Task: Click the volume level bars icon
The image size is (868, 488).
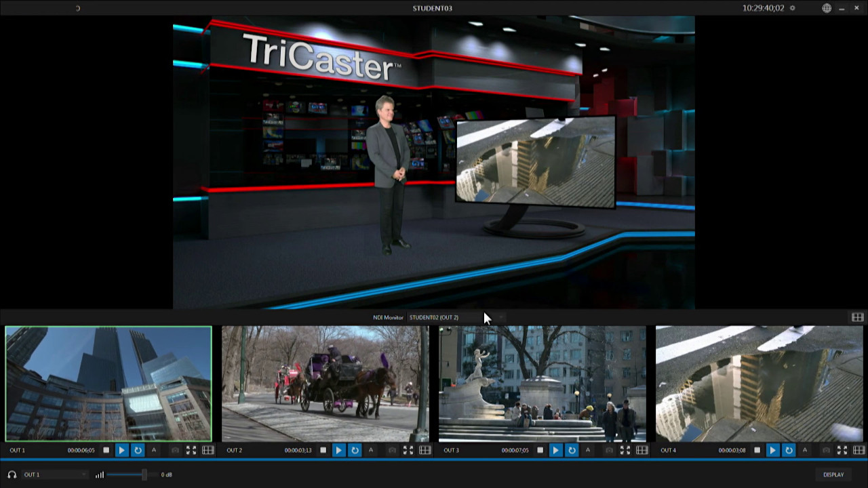Action: (x=100, y=474)
